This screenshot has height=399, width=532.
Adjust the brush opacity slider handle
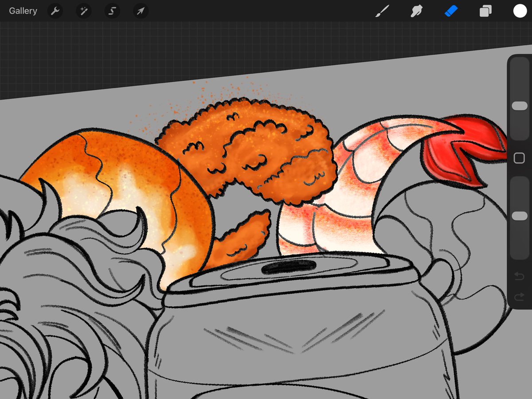coord(520,215)
